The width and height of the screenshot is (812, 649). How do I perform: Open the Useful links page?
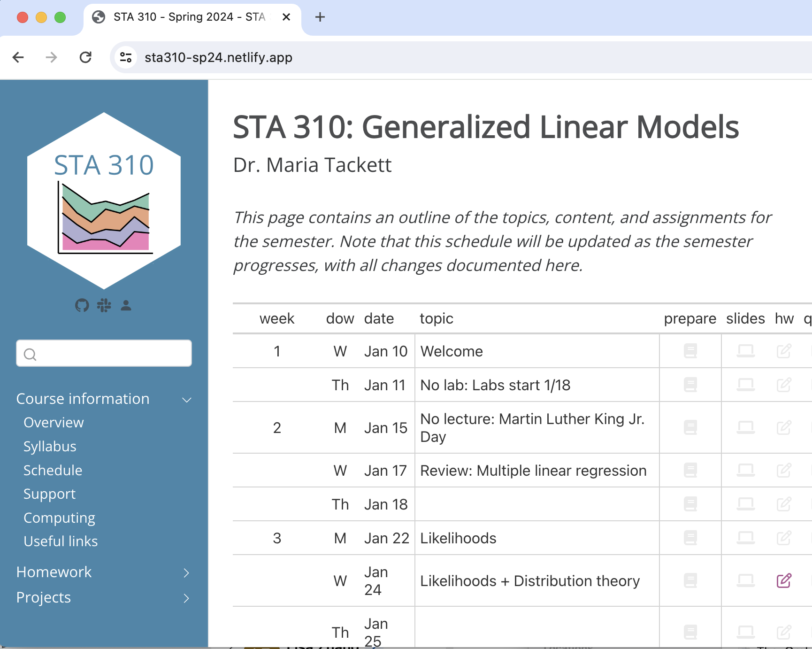(x=61, y=541)
